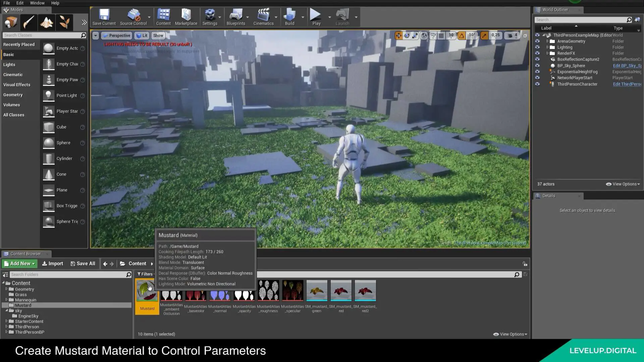The height and width of the screenshot is (362, 644).
Task: Select the Paint mode brush icon
Action: (x=29, y=23)
